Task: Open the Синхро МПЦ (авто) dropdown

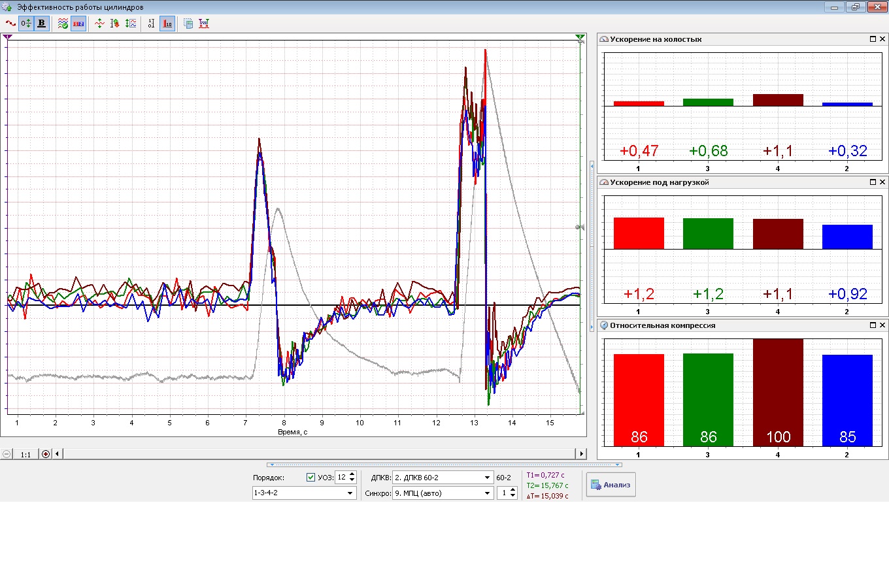Action: pyautogui.click(x=443, y=493)
